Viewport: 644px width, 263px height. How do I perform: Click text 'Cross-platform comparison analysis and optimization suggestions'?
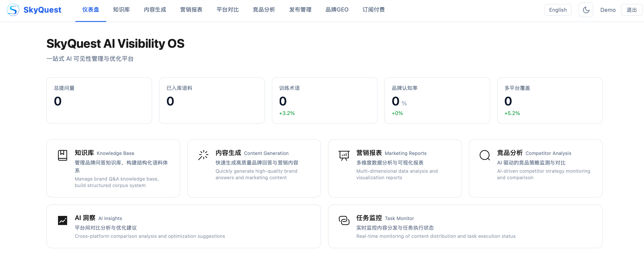(x=150, y=236)
